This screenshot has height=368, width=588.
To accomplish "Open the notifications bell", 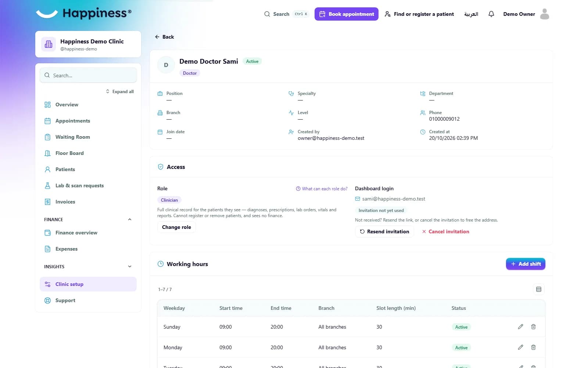I will point(491,14).
